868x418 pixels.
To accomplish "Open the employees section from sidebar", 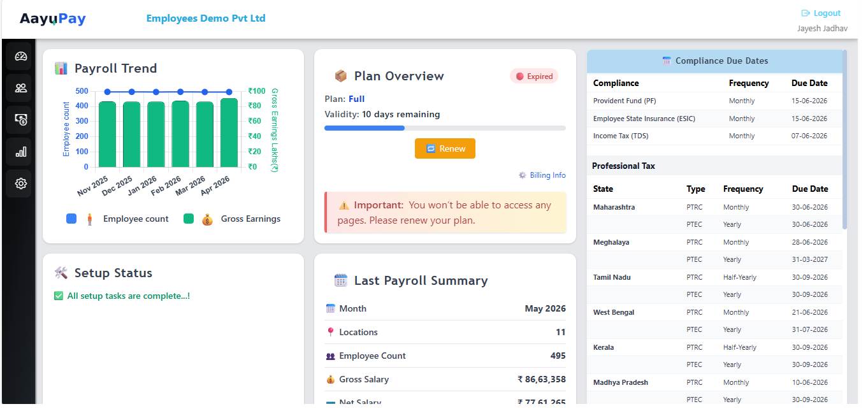I will [x=21, y=88].
